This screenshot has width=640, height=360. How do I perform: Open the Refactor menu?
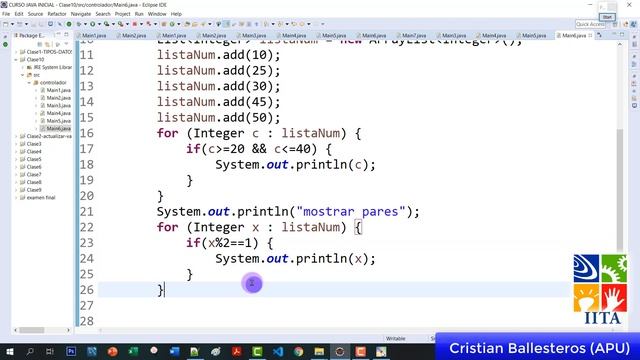[57, 14]
